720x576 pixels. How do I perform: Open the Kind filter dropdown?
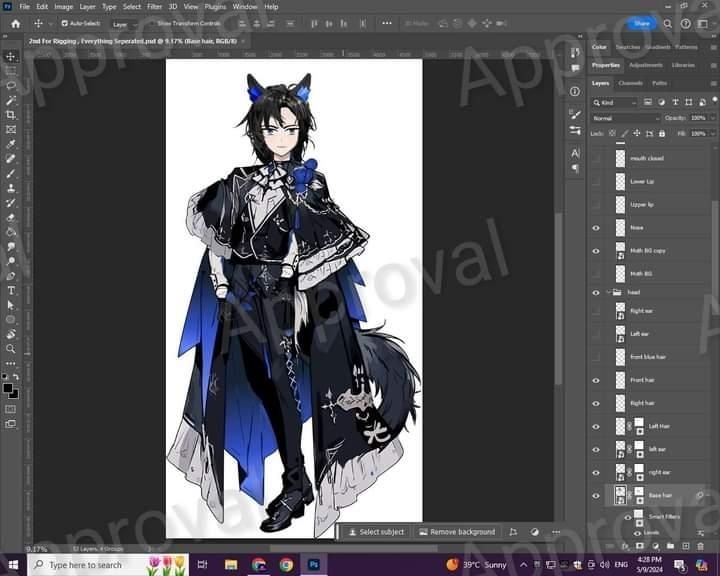pyautogui.click(x=614, y=102)
